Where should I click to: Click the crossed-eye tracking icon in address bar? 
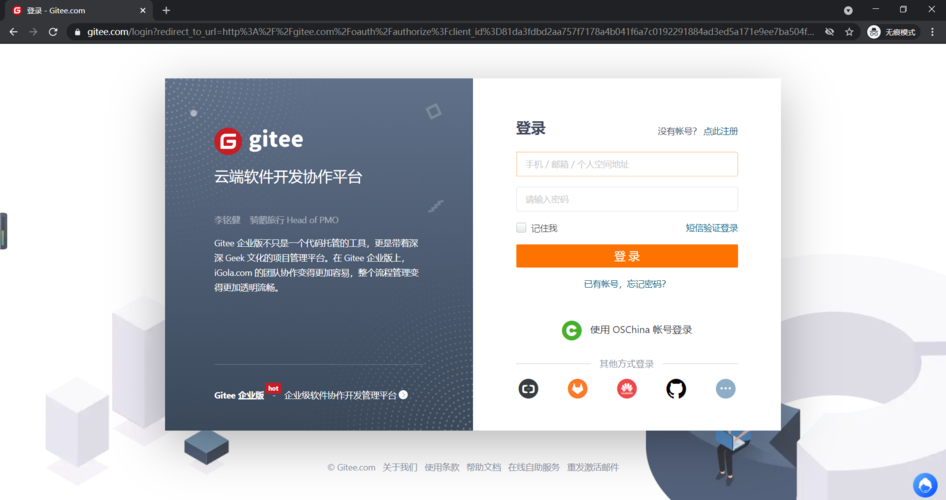830,32
